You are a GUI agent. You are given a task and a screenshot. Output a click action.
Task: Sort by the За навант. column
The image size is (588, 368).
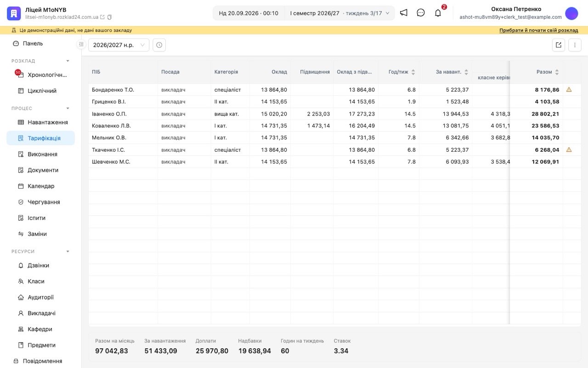tap(466, 72)
